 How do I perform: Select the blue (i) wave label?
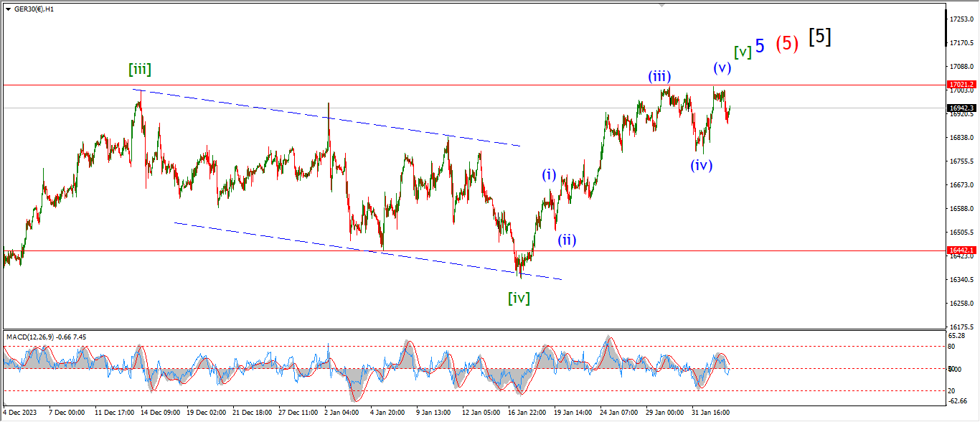tap(549, 174)
